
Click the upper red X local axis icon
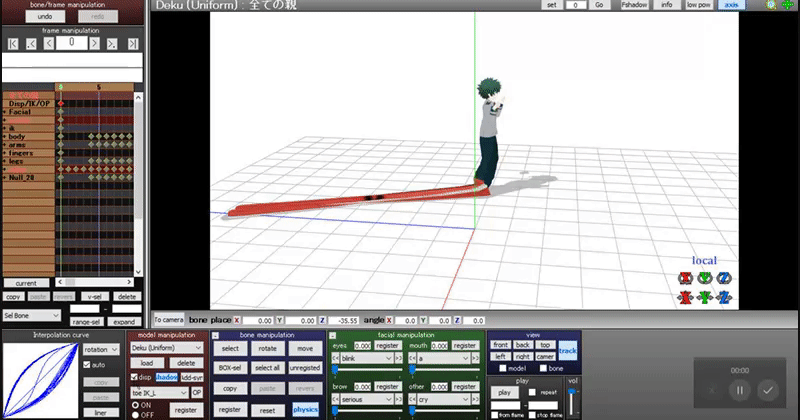pos(685,278)
